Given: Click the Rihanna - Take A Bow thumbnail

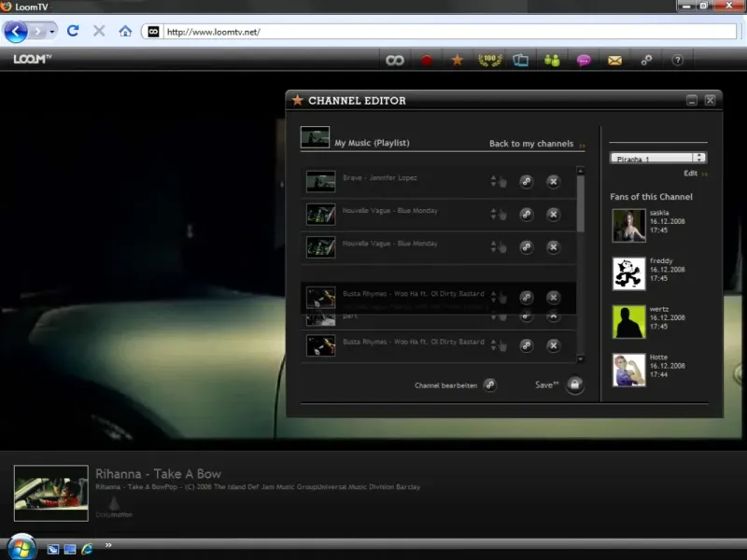Looking at the screenshot, I should click(x=51, y=493).
